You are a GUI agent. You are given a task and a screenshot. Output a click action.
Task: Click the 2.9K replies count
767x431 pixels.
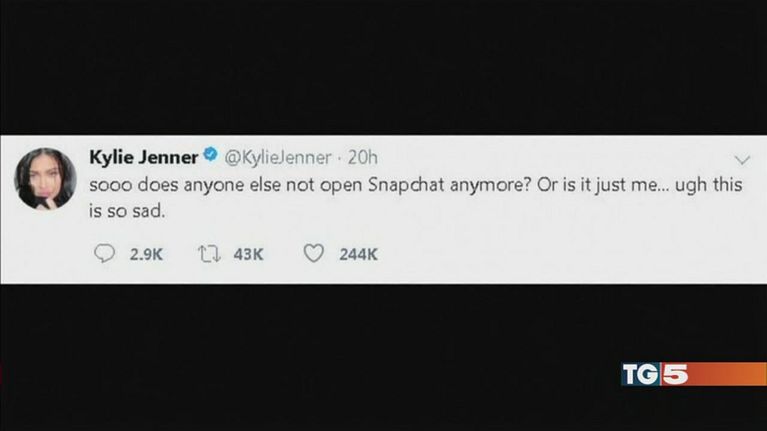click(147, 254)
